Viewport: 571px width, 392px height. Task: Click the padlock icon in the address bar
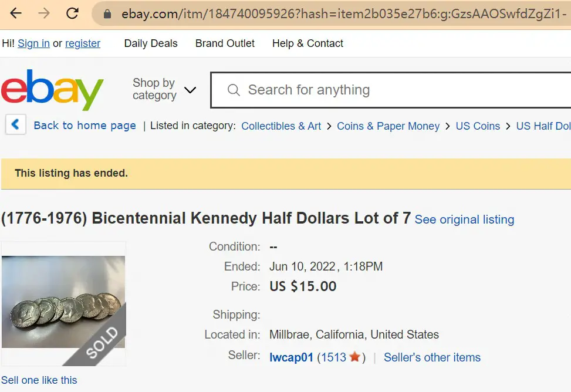(x=107, y=14)
